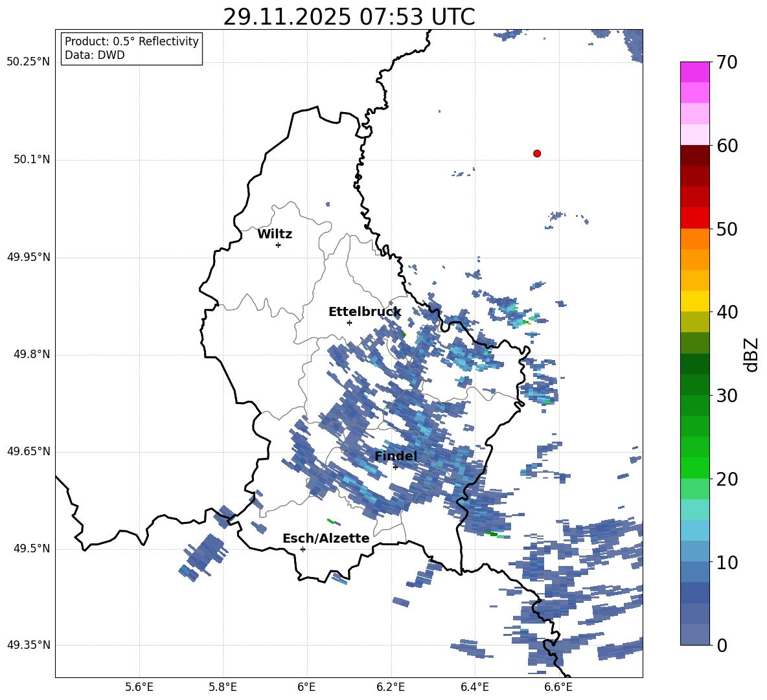Screen dimensions: 767x700
Task: Click the 6.6°E longitude label
Action: pyautogui.click(x=558, y=687)
